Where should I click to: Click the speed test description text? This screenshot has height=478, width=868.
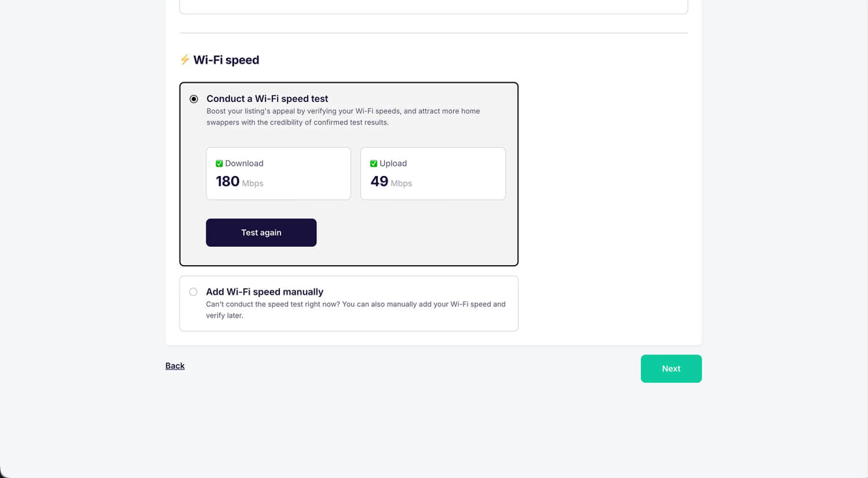click(x=343, y=117)
